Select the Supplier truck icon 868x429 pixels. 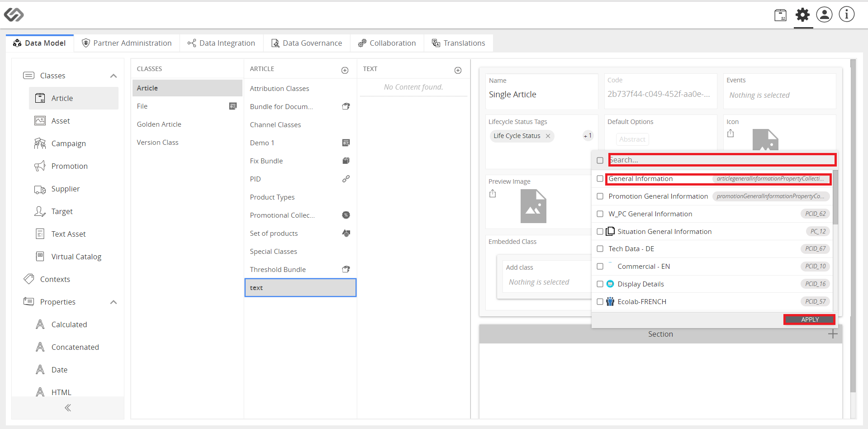click(x=40, y=189)
